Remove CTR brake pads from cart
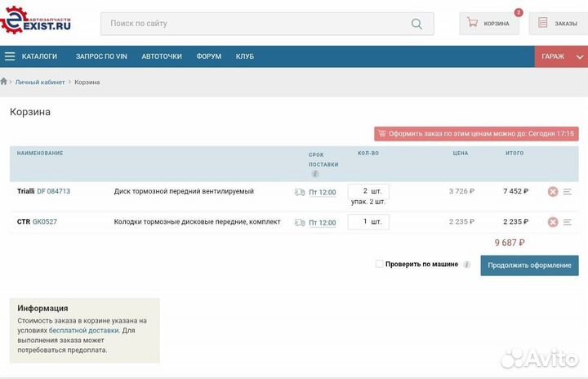 click(x=553, y=221)
